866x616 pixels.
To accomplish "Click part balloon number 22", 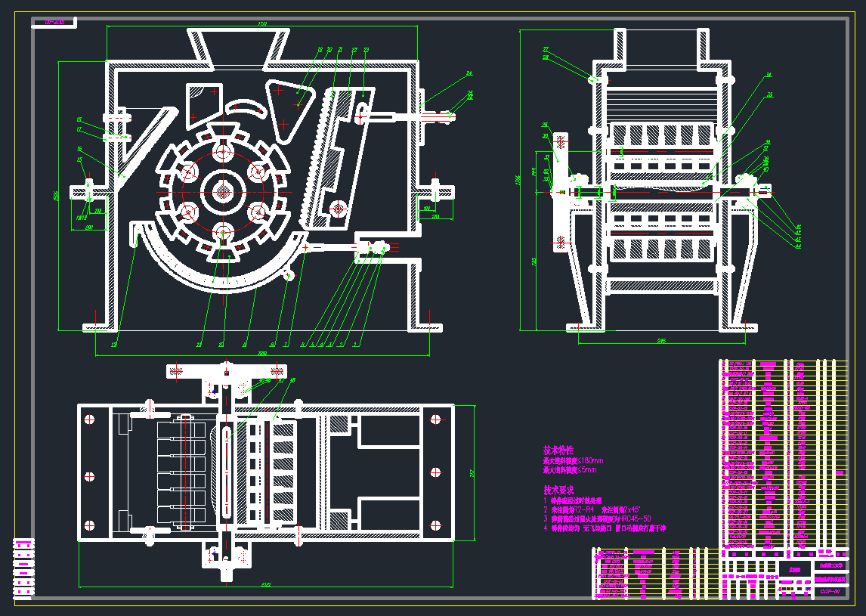I will [354, 51].
